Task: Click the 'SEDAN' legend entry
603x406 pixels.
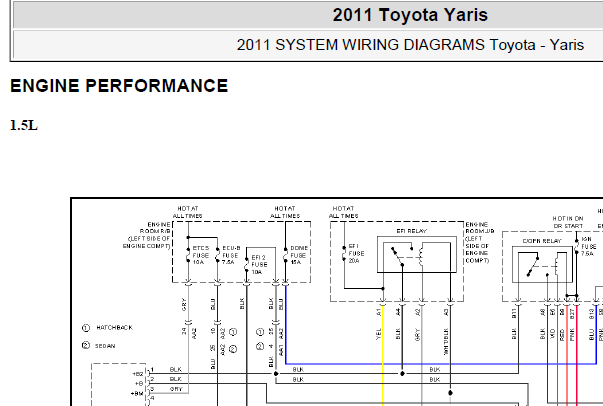Action: click(105, 346)
